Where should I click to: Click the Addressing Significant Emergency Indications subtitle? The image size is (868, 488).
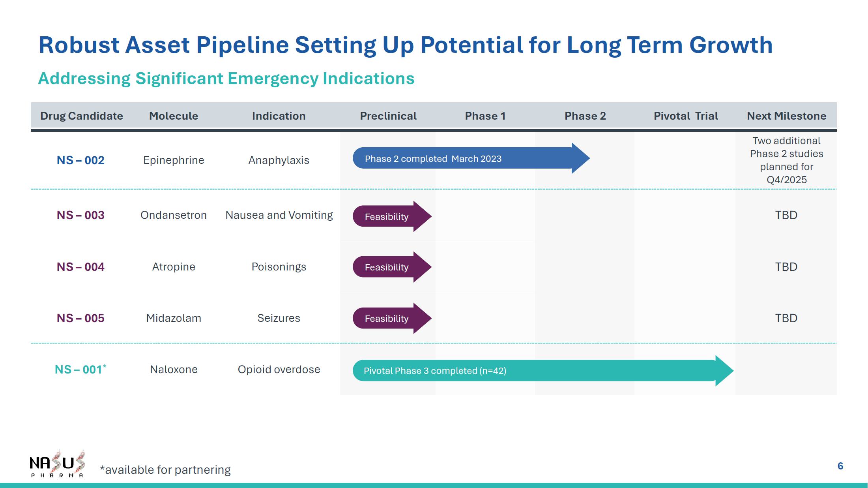point(226,79)
